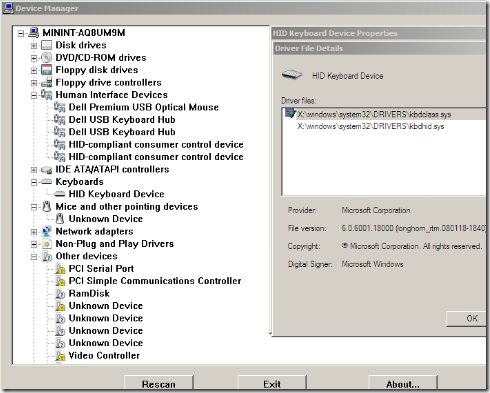Click the Rescan button
Screen dimensions: 490x393
pyautogui.click(x=159, y=383)
